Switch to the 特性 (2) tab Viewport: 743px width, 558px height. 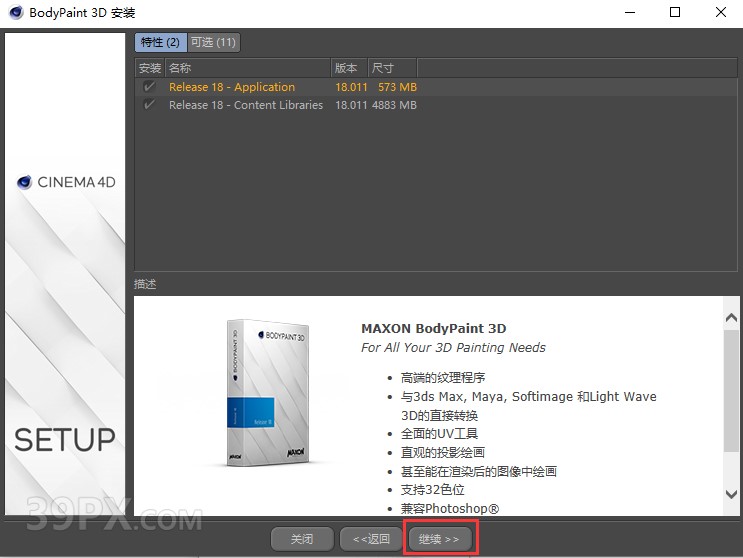pyautogui.click(x=160, y=42)
